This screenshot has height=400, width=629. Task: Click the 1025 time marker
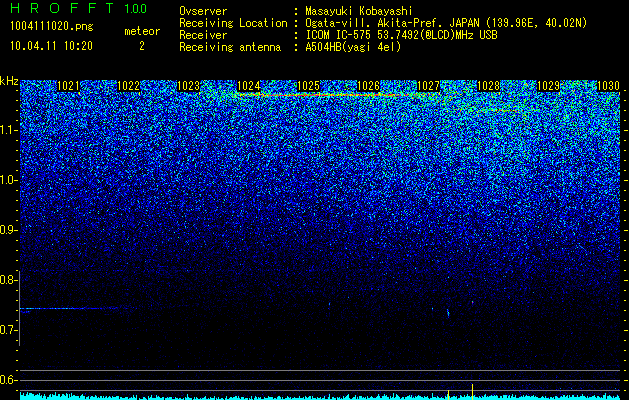[308, 86]
